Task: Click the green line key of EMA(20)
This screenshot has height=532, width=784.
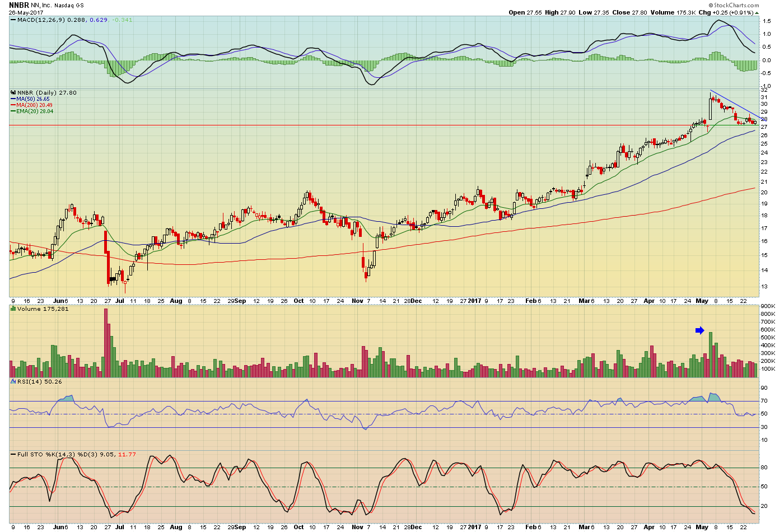Action: 13,111
